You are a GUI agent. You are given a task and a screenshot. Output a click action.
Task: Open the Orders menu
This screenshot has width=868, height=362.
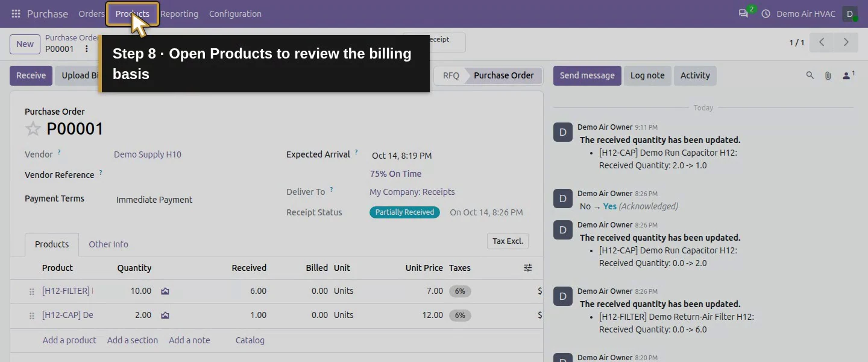[x=92, y=14]
